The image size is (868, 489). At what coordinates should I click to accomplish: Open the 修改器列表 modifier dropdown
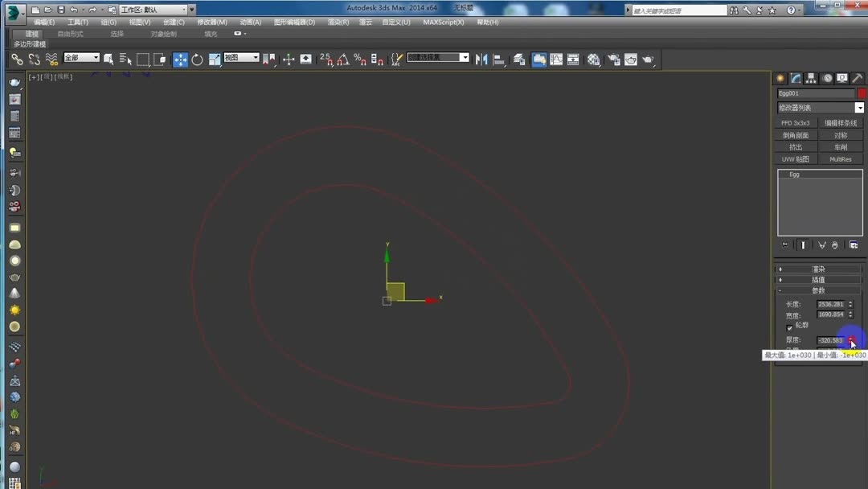[817, 107]
